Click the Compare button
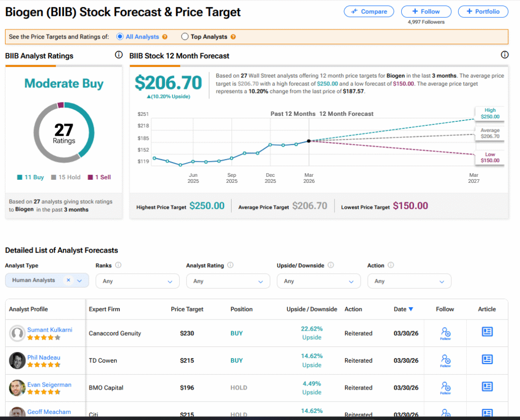This screenshot has width=520, height=420. click(x=369, y=12)
